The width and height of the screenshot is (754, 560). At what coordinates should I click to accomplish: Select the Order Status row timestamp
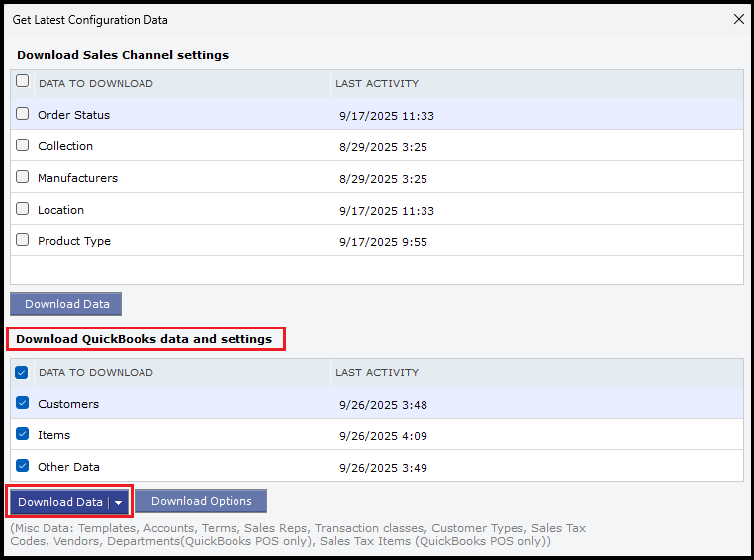pyautogui.click(x=386, y=115)
